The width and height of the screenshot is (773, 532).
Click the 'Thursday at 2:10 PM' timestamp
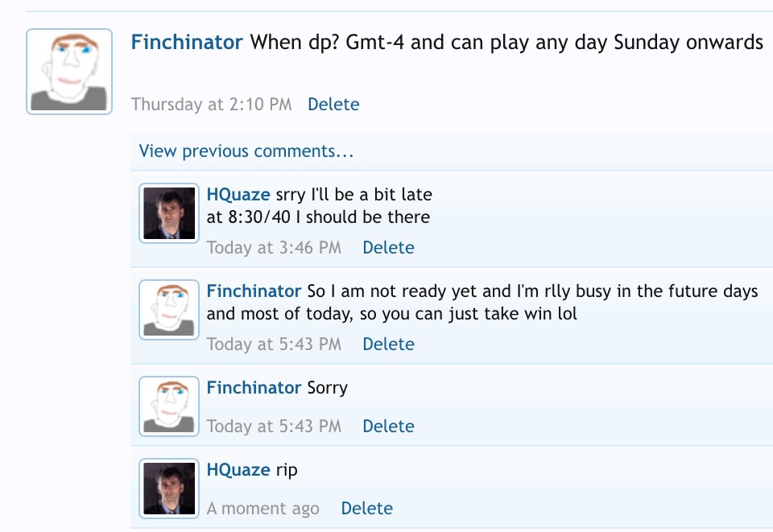[211, 104]
